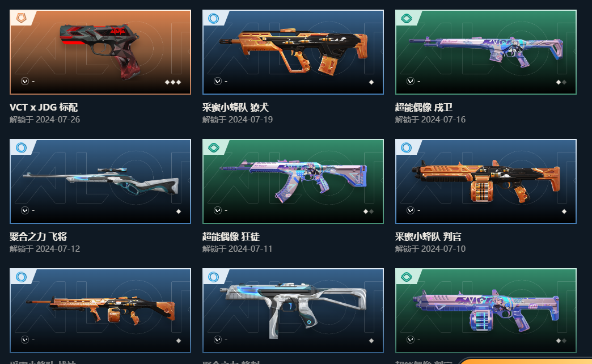
Task: Click the orange button at bottom right
Action: coord(526,361)
